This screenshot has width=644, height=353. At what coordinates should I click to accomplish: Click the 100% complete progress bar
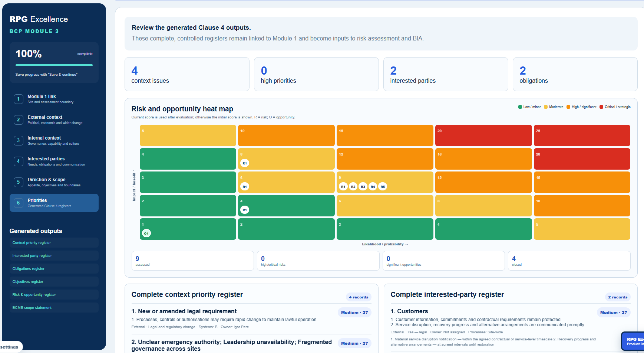point(54,65)
